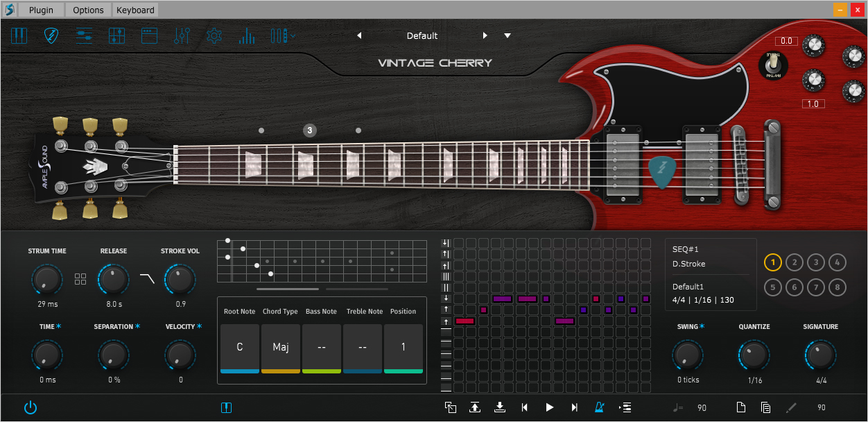Click the metronome icon

599,407
